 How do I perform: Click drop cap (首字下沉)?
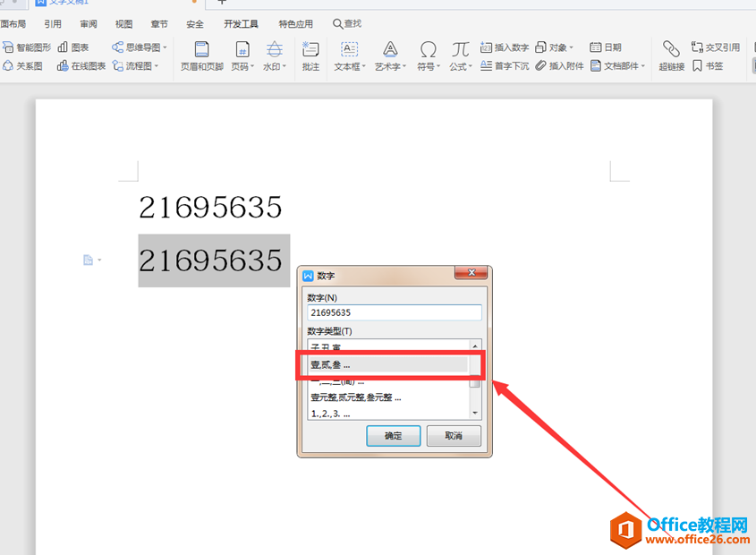505,65
